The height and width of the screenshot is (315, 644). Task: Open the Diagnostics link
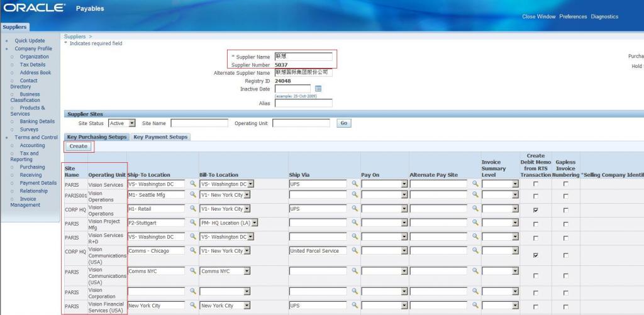[604, 16]
